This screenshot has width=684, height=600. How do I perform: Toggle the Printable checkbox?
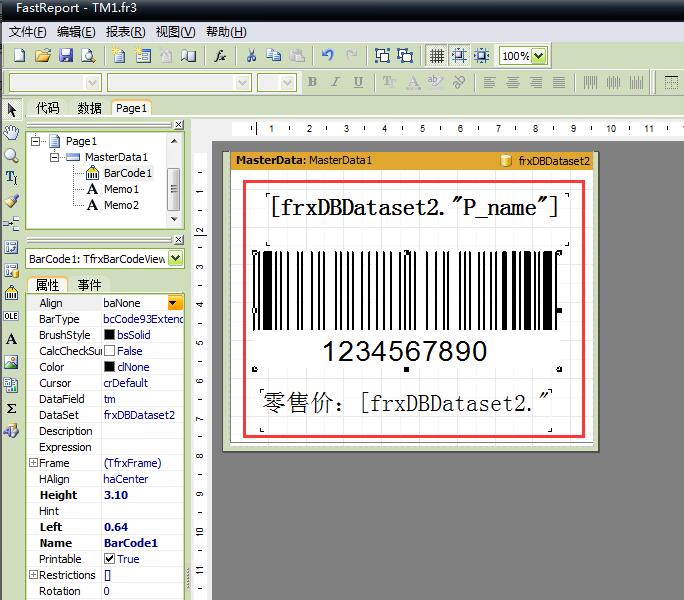coord(109,559)
